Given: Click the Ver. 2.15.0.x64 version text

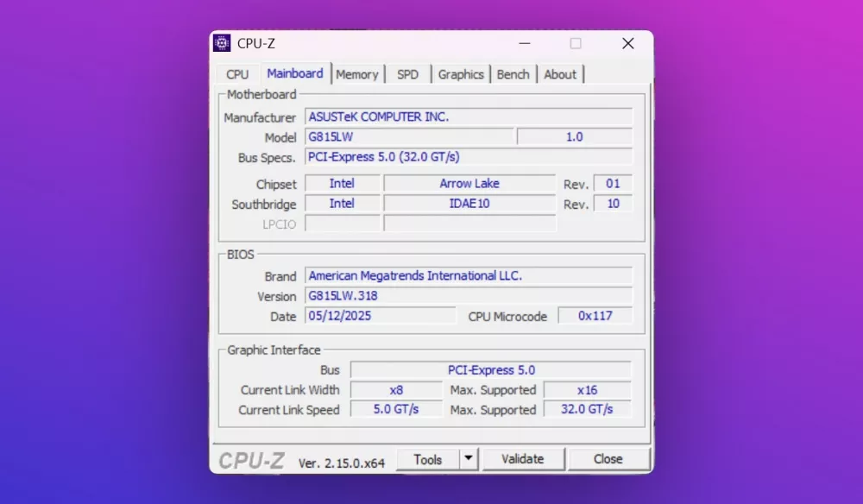Looking at the screenshot, I should (341, 463).
